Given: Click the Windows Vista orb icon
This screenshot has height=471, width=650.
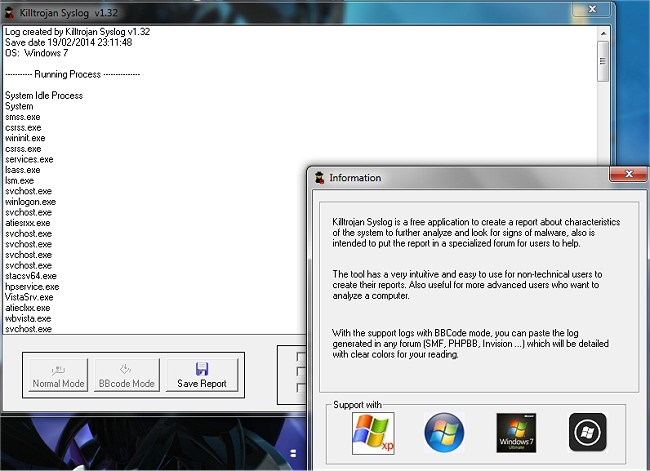Looking at the screenshot, I should [444, 433].
